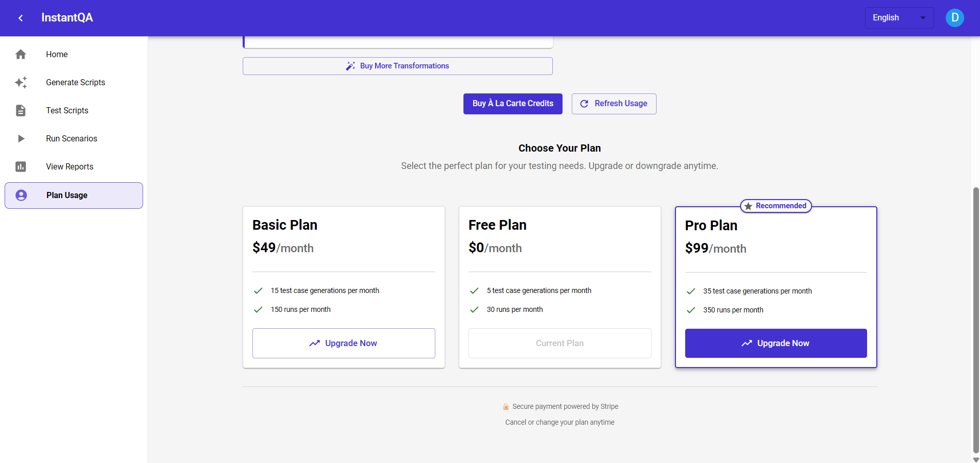Go to Generate Scripts menu item
This screenshot has height=463, width=980.
(76, 82)
